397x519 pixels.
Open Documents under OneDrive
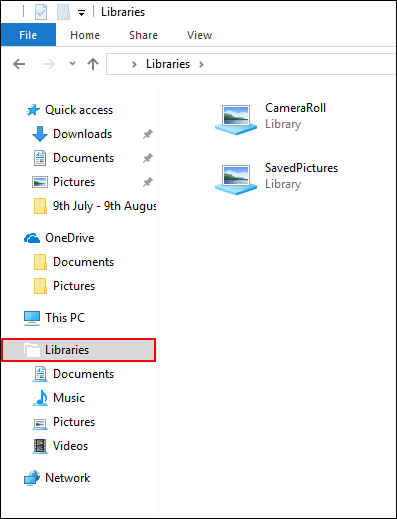(x=84, y=262)
